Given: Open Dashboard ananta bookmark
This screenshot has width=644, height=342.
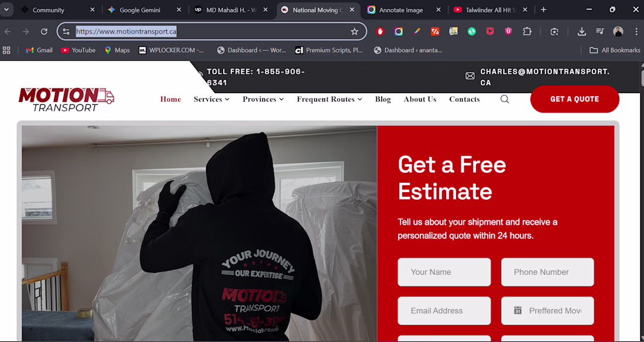Looking at the screenshot, I should (x=408, y=50).
